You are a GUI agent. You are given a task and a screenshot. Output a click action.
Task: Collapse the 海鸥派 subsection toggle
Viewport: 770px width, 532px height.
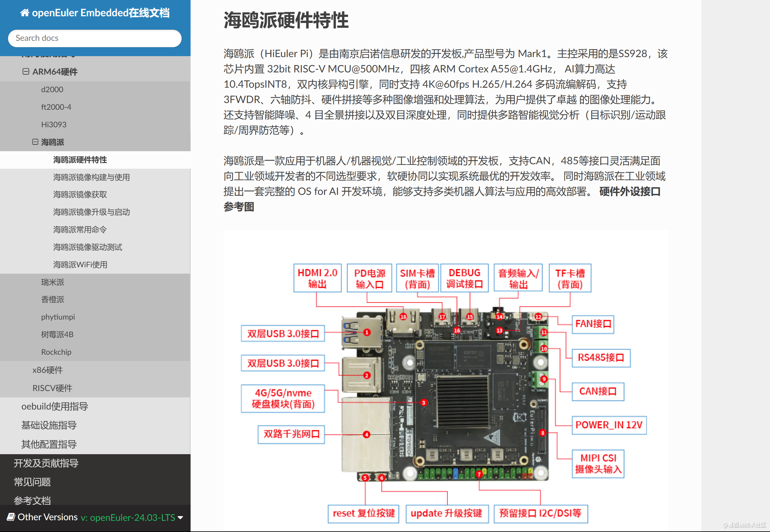(35, 142)
